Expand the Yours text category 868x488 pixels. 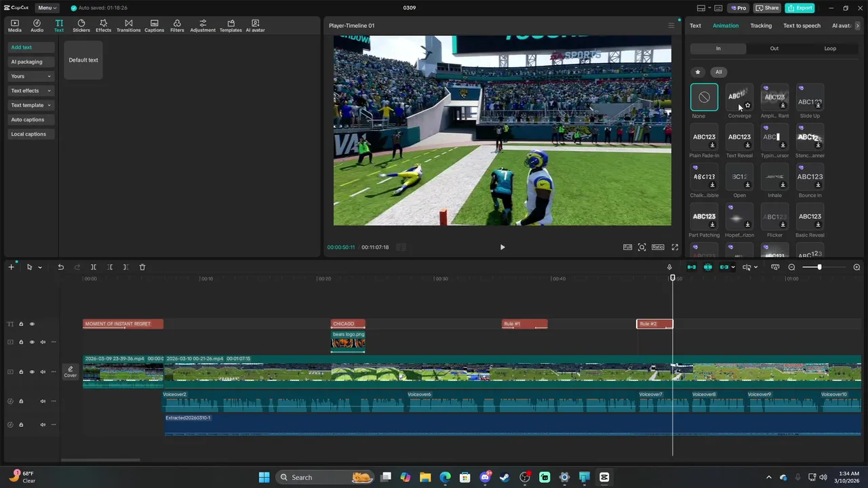31,76
